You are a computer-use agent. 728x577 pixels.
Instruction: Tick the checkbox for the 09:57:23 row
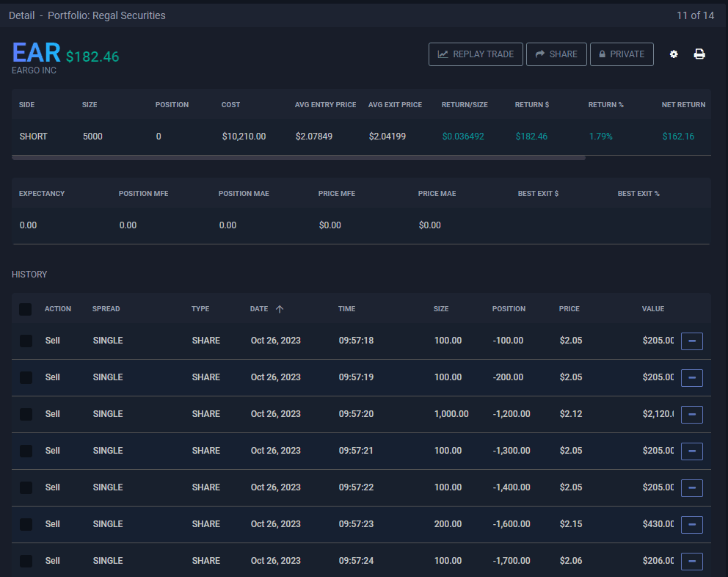26,524
